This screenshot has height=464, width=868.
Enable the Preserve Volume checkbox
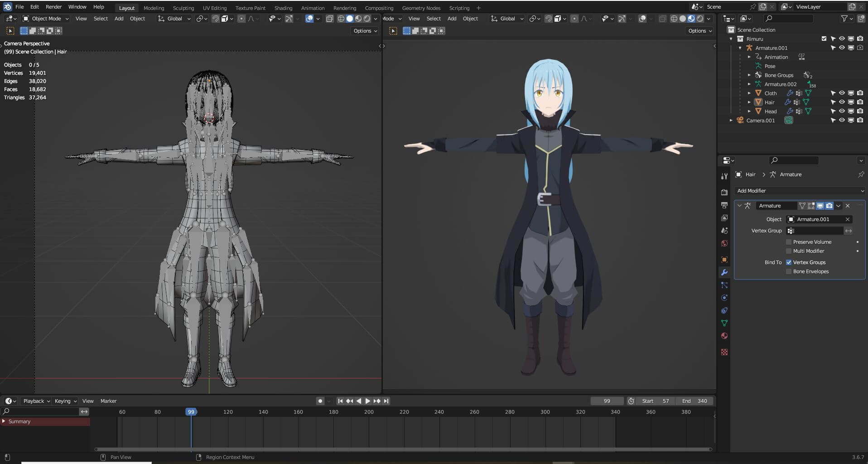coord(789,242)
